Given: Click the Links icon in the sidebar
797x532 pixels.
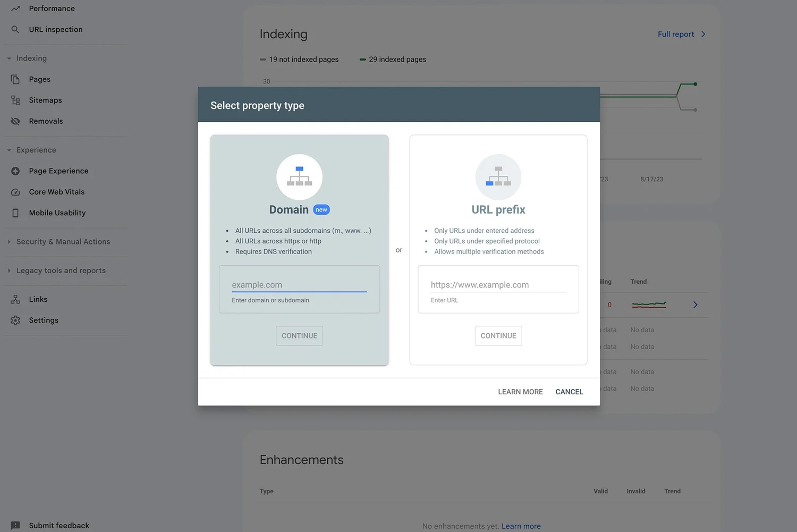Looking at the screenshot, I should (x=16, y=299).
